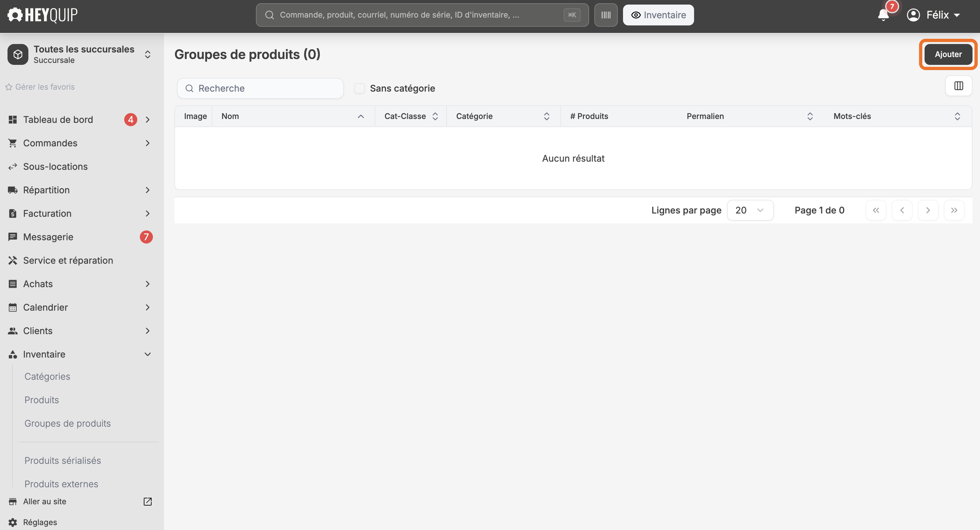Click the Recherche input field
The height and width of the screenshot is (530, 980).
260,88
